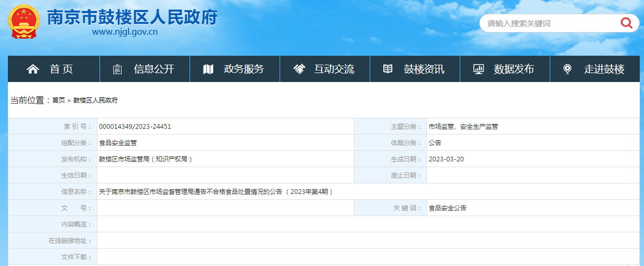Select 数据发布 in the navigation bar
Image resolution: width=644 pixels, height=266 pixels.
[514, 69]
